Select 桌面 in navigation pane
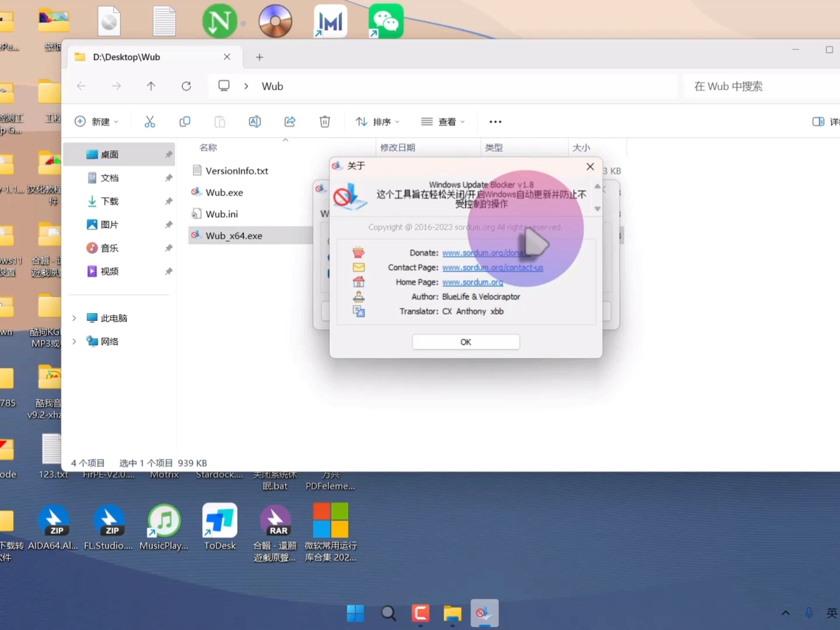840x630 pixels. (119, 154)
